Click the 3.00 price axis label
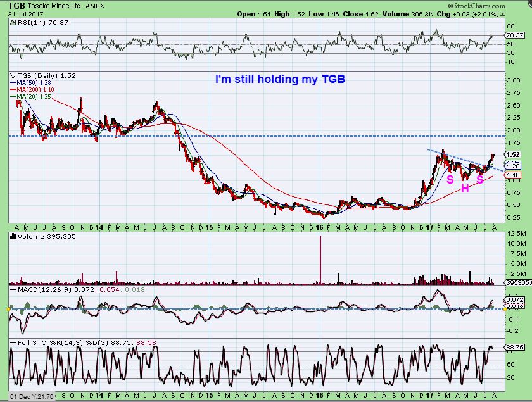Viewport: 532px width, 402px height. 514,80
